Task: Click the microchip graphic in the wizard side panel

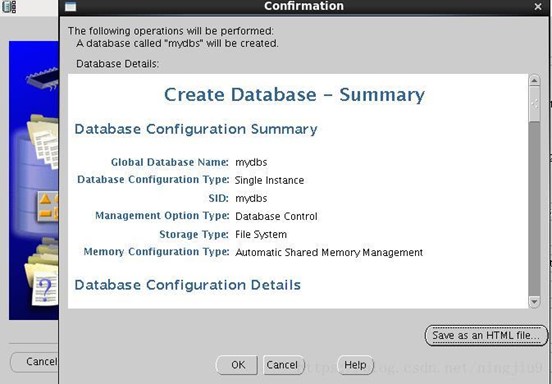Action: click(42, 78)
